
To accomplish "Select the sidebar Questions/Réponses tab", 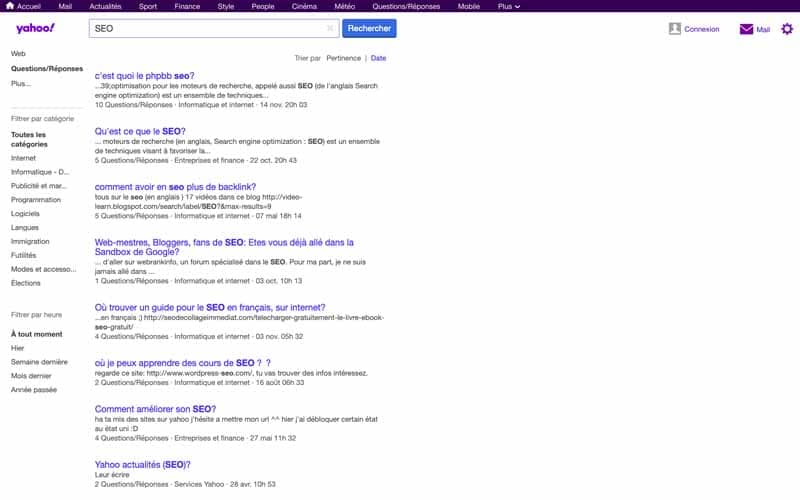I will pos(47,68).
